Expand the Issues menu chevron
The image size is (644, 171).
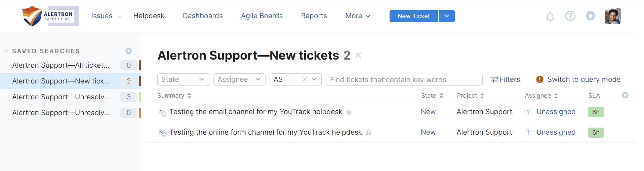120,16
